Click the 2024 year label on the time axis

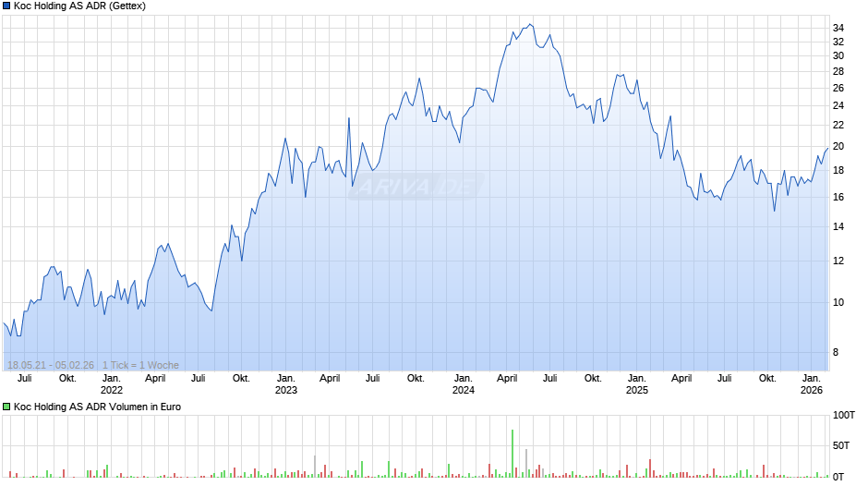464,390
